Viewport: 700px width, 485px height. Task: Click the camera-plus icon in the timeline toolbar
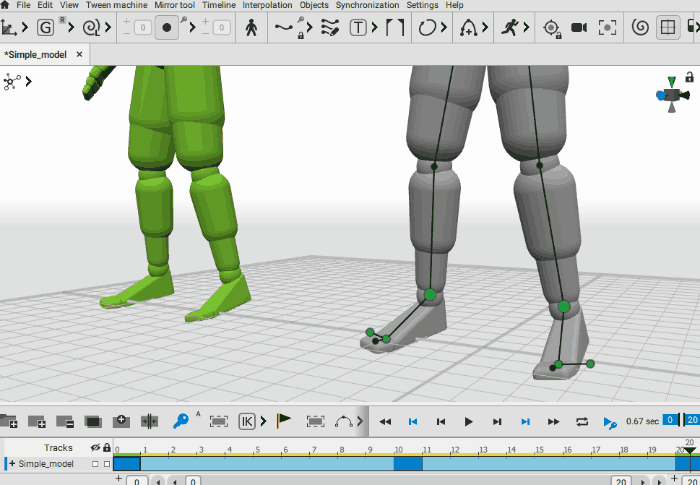coord(121,421)
